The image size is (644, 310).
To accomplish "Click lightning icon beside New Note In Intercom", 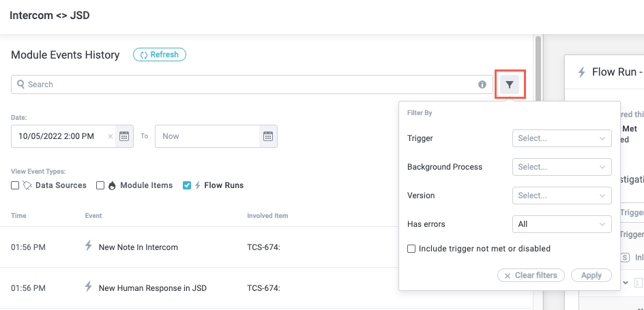I will (x=87, y=246).
